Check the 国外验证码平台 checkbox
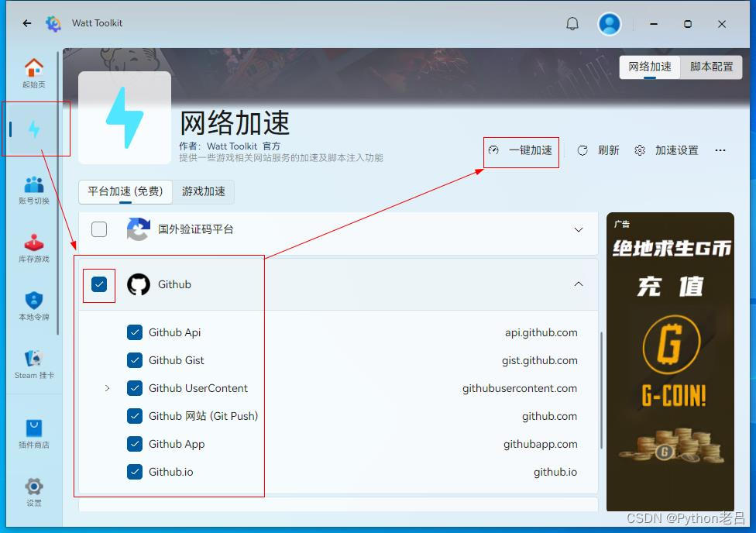The width and height of the screenshot is (756, 533). [99, 229]
